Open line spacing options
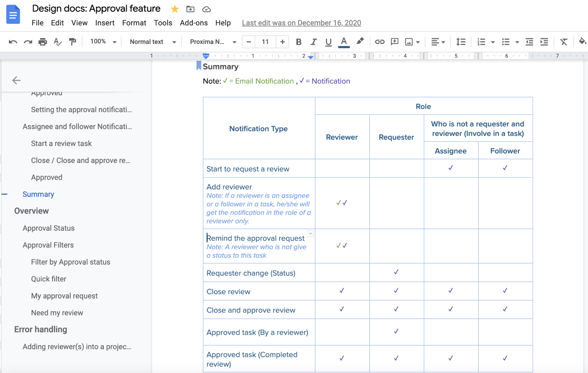The height and width of the screenshot is (373, 588). pyautogui.click(x=461, y=42)
